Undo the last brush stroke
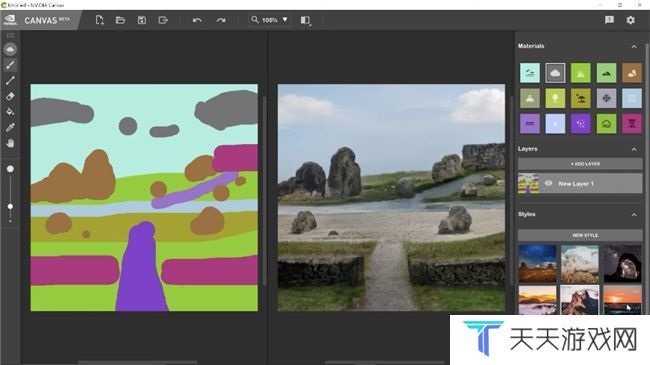 [197, 20]
